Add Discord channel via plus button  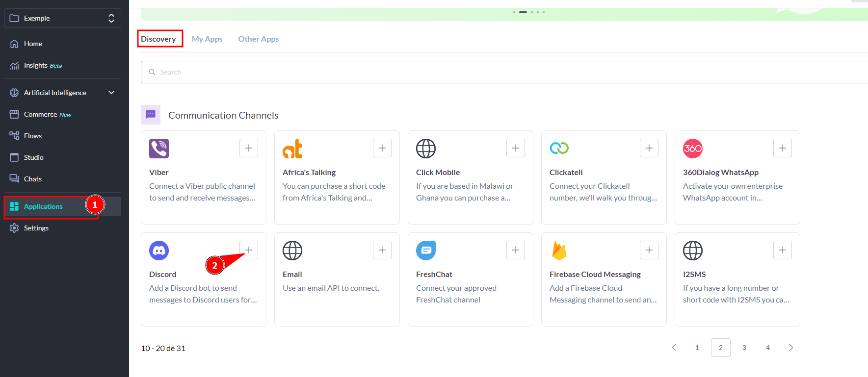[x=249, y=250]
